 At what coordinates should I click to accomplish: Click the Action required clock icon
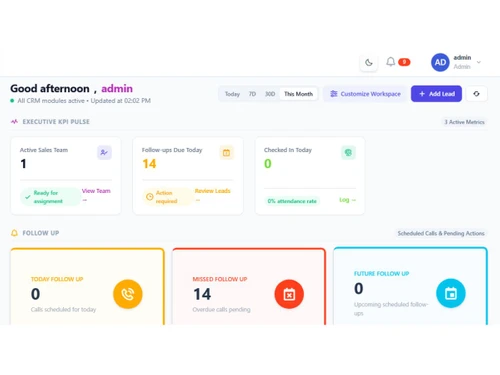coord(150,197)
